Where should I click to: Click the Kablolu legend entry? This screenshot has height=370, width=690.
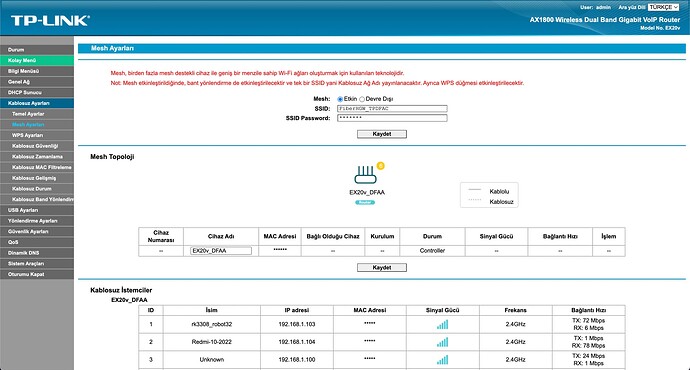click(489, 191)
